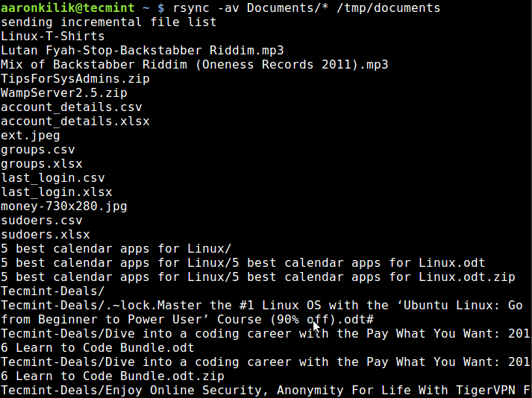Select money-730x280.jpg file name
Screen dimensions: 532x398
click(63, 206)
